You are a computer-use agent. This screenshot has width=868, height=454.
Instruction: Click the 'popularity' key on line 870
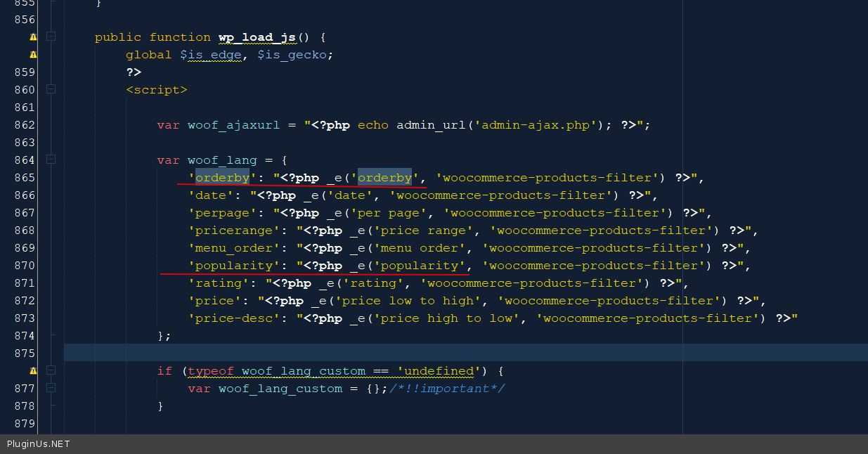pyautogui.click(x=233, y=266)
